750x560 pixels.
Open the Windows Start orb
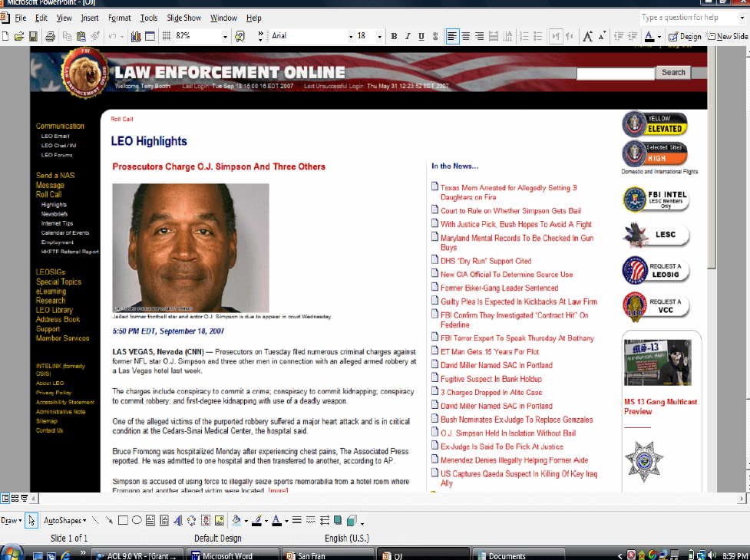click(12, 553)
